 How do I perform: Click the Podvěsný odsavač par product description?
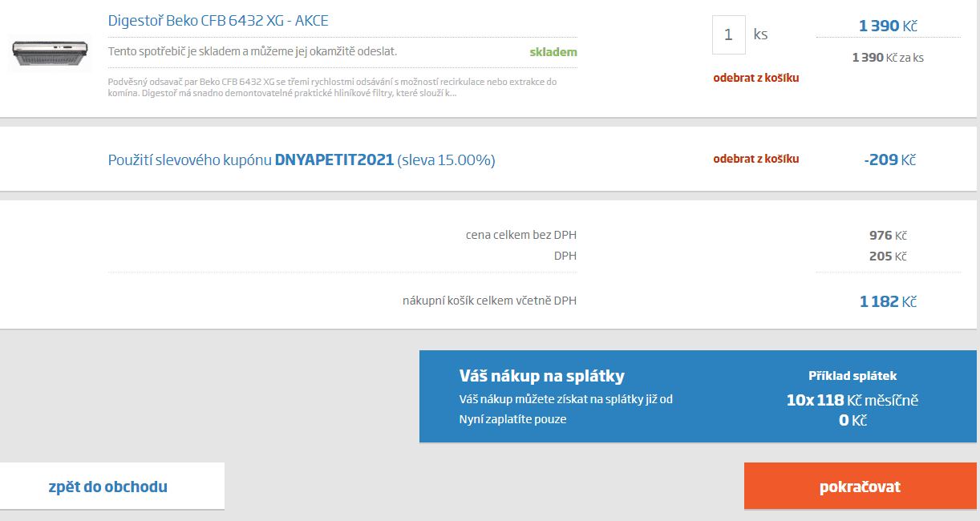pyautogui.click(x=333, y=87)
